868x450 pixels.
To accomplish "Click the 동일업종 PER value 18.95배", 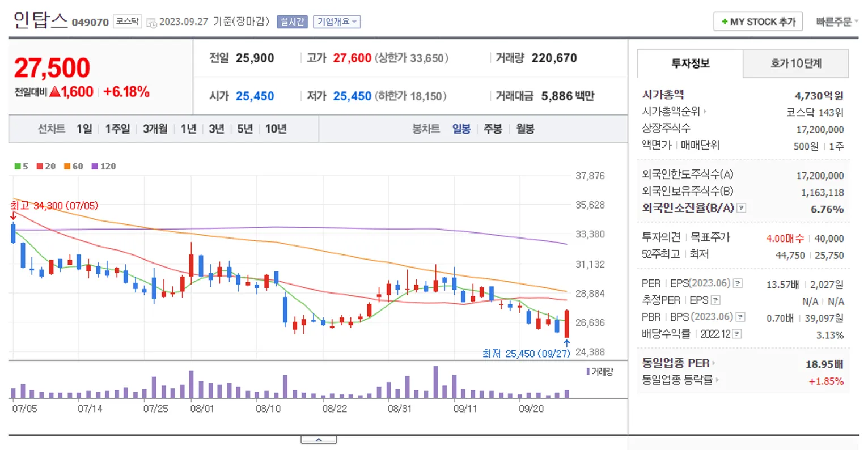I will pos(824,364).
